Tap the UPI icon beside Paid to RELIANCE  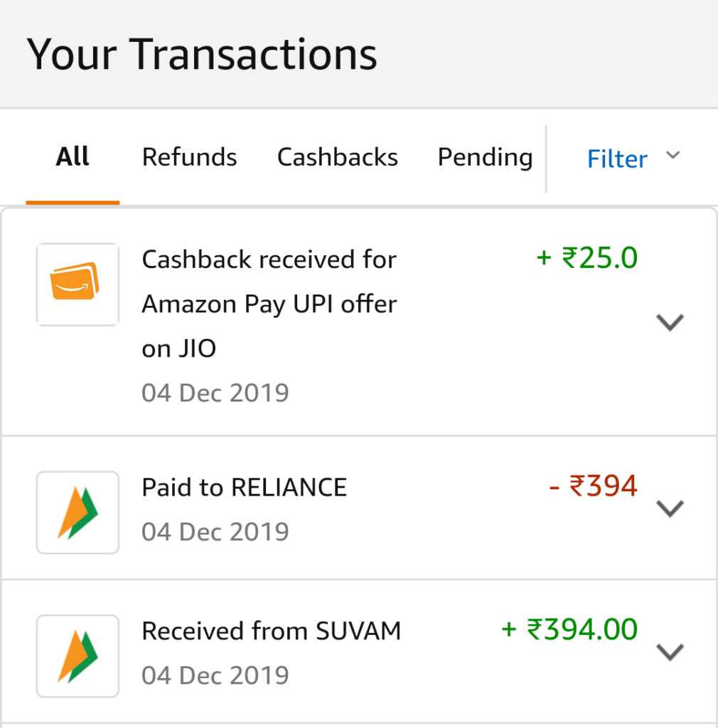[77, 513]
